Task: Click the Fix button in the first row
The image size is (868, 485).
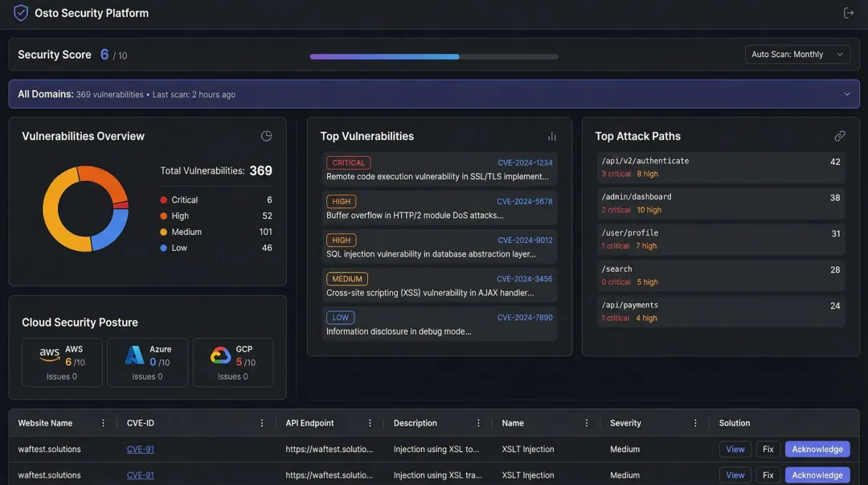Action: (768, 449)
